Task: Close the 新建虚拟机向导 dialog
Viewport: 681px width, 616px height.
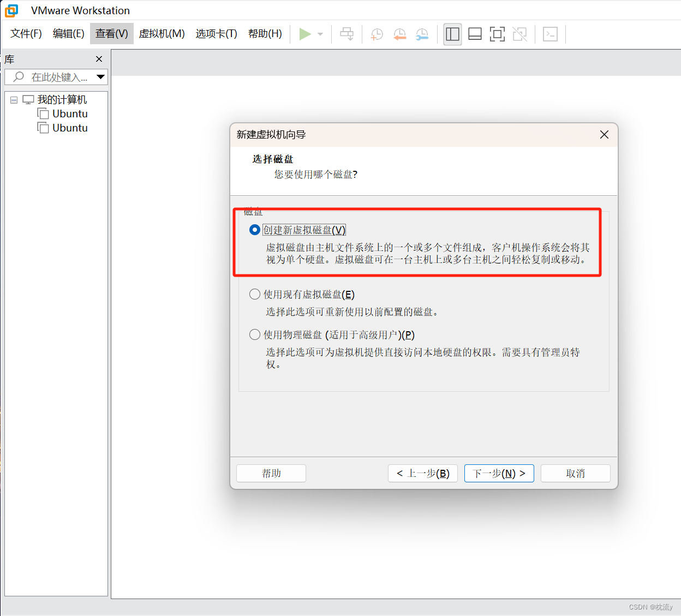Action: [604, 135]
